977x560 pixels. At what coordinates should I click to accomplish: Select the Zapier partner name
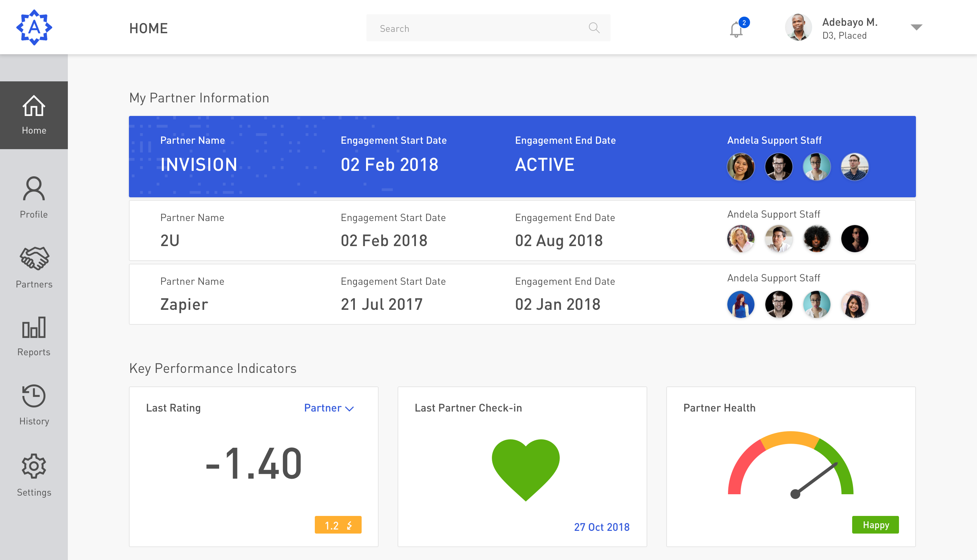(184, 305)
